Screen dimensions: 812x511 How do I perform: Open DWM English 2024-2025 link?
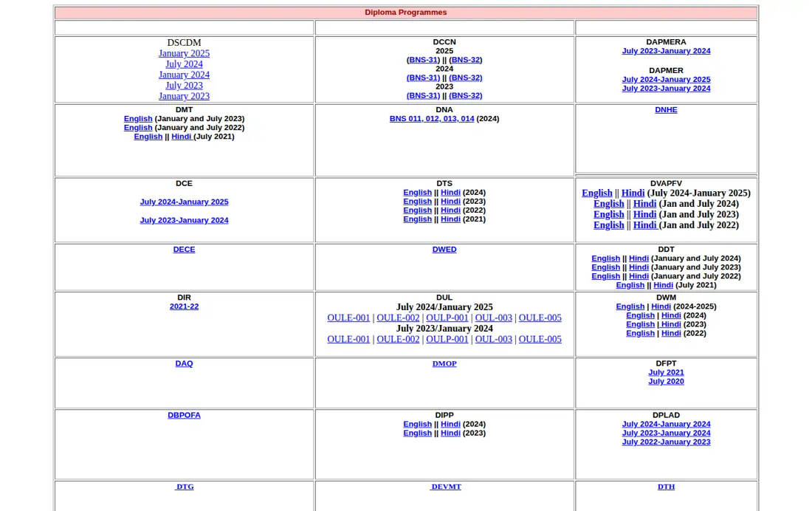[x=630, y=306]
